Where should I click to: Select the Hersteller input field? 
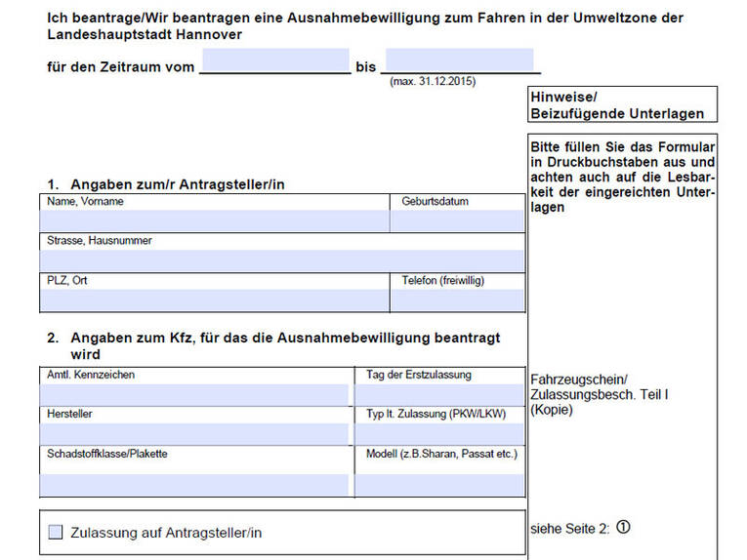(194, 433)
